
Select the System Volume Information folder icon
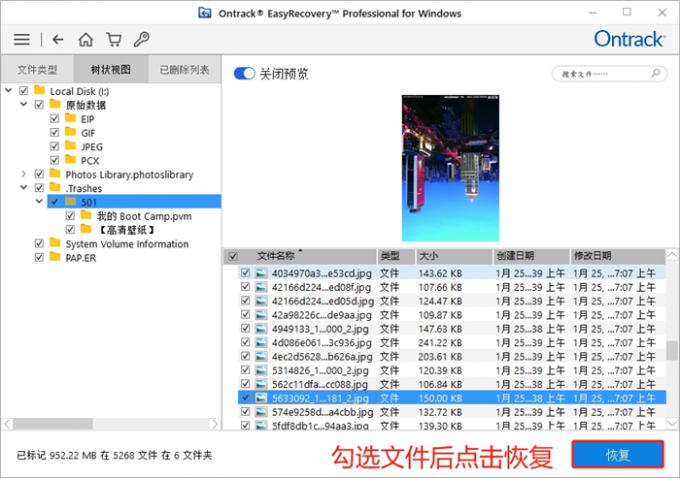click(55, 243)
